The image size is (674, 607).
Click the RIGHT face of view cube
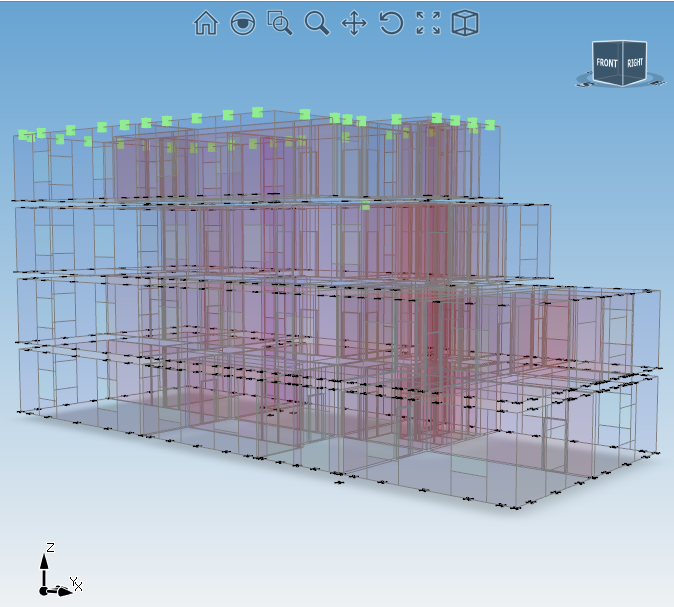tap(634, 63)
